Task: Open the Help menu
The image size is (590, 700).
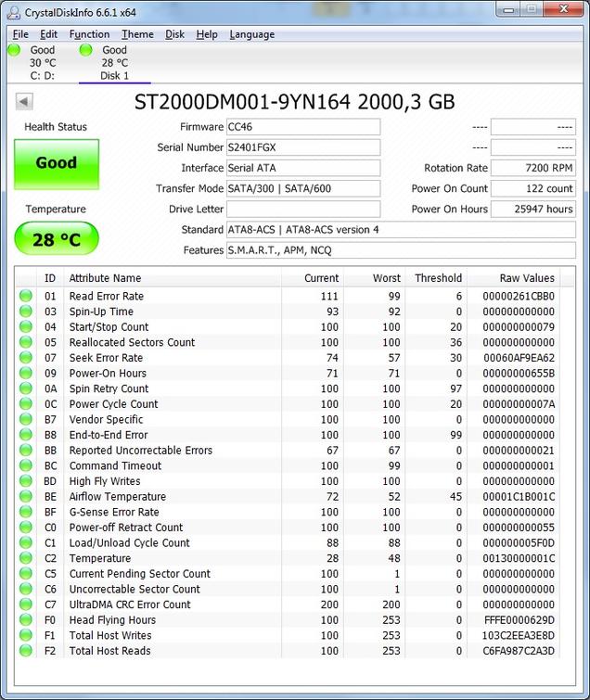Action: coord(207,34)
